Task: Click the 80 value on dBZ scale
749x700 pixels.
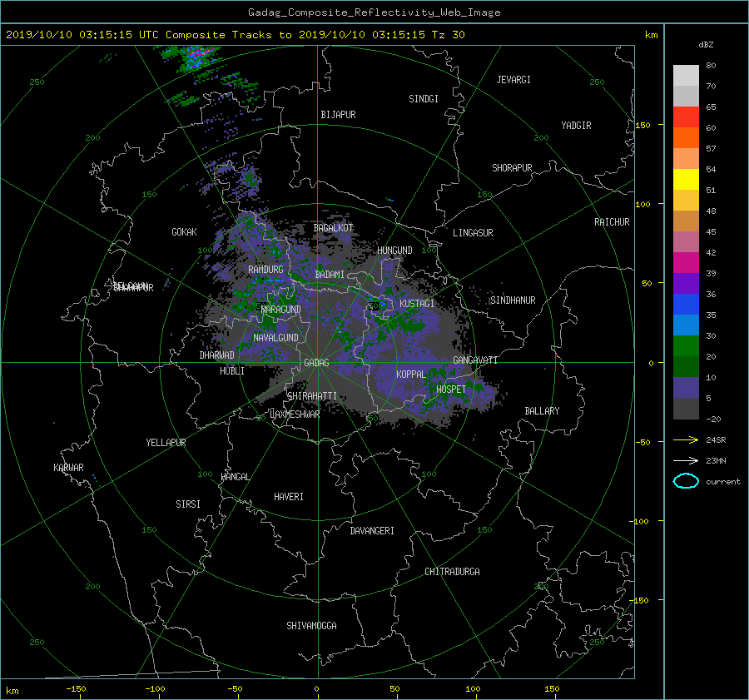Action: coord(711,66)
